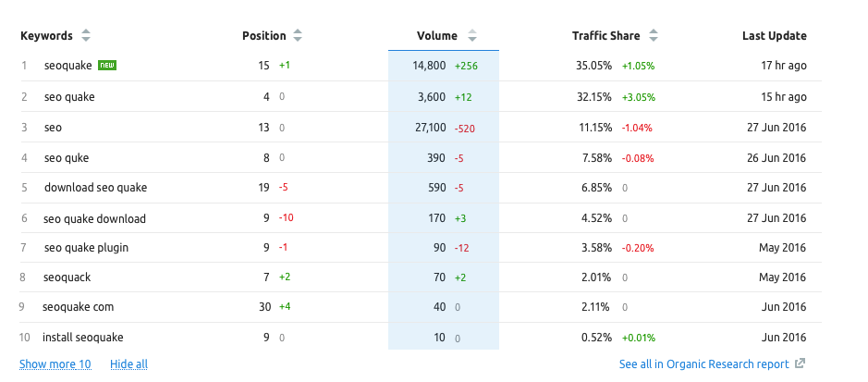Show more 10 keywords
Screen dimensions: 868x382
click(55, 364)
